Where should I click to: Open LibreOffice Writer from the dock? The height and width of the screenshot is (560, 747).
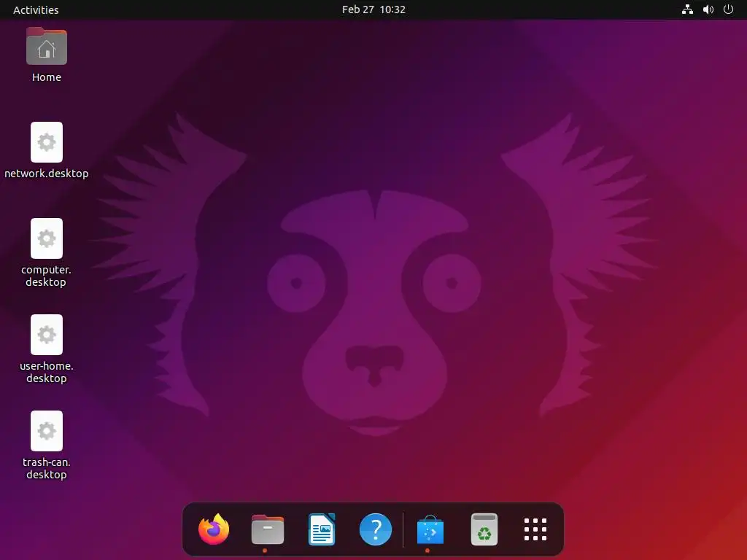click(322, 529)
